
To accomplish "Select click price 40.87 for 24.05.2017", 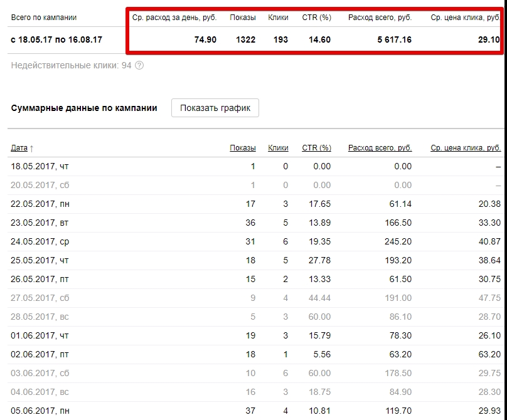I will pos(489,241).
